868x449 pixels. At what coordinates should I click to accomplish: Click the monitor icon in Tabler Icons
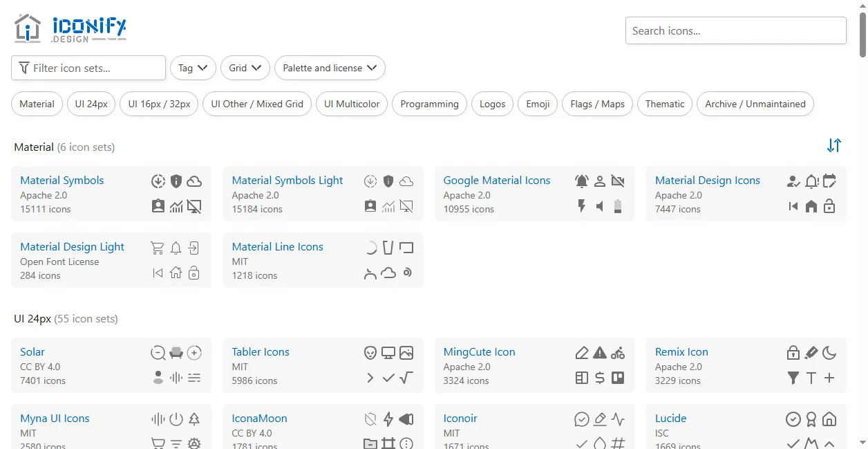(x=388, y=353)
